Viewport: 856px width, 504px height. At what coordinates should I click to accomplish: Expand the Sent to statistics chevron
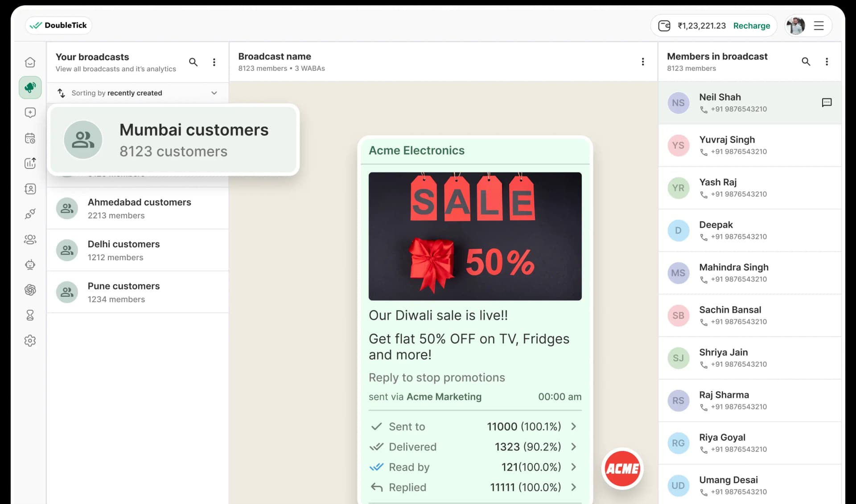(574, 426)
